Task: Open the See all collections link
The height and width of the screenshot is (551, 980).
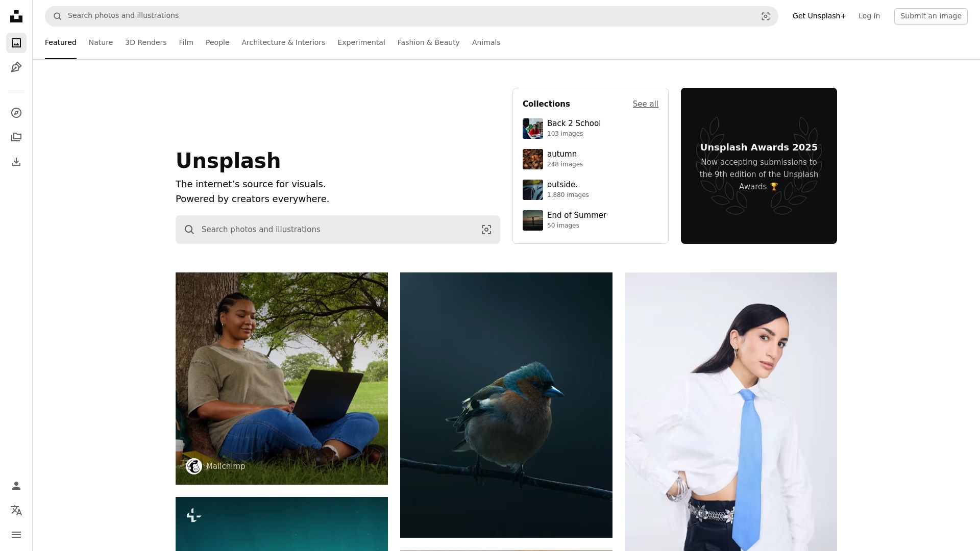Action: (645, 104)
